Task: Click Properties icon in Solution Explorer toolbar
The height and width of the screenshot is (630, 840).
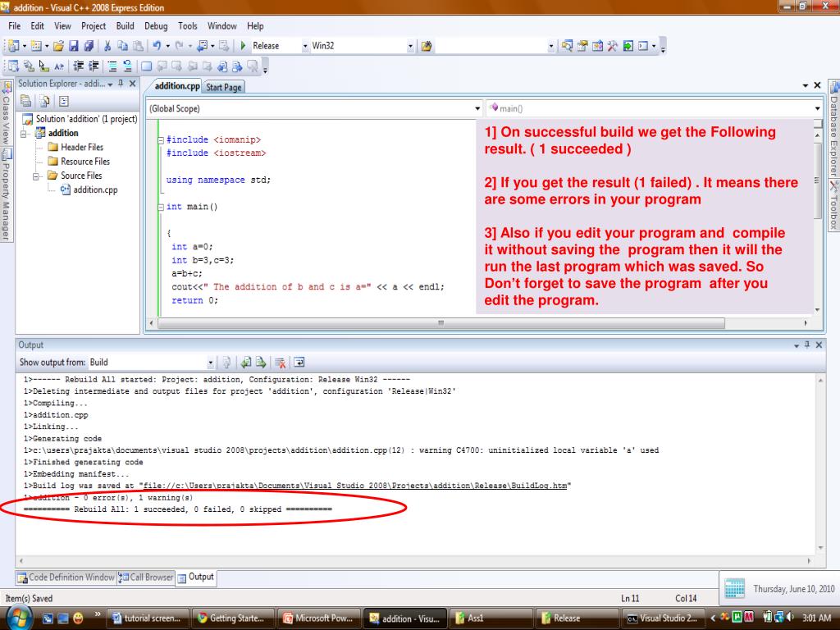Action: 25,101
